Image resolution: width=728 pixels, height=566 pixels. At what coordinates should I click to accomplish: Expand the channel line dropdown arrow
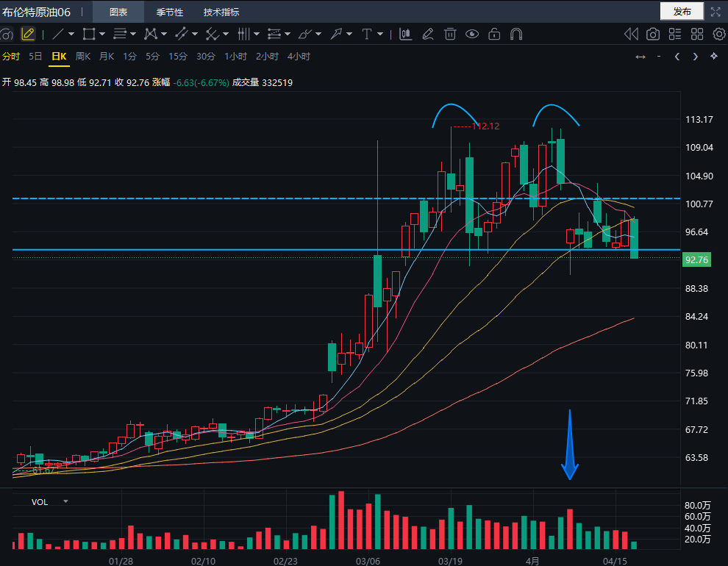195,34
